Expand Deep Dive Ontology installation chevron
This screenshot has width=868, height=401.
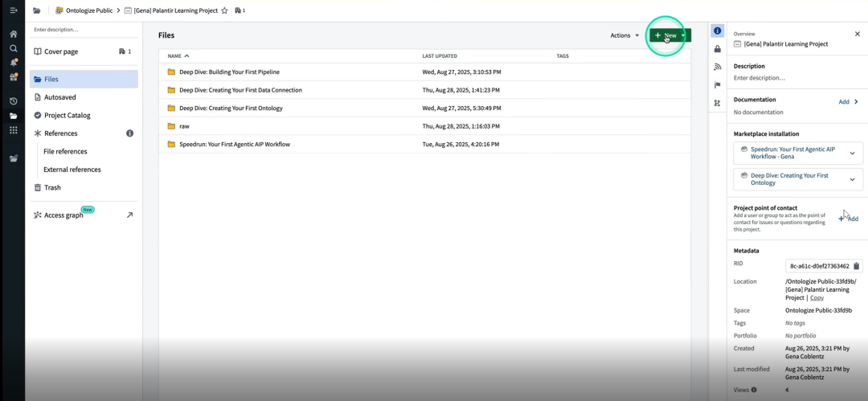pyautogui.click(x=852, y=179)
